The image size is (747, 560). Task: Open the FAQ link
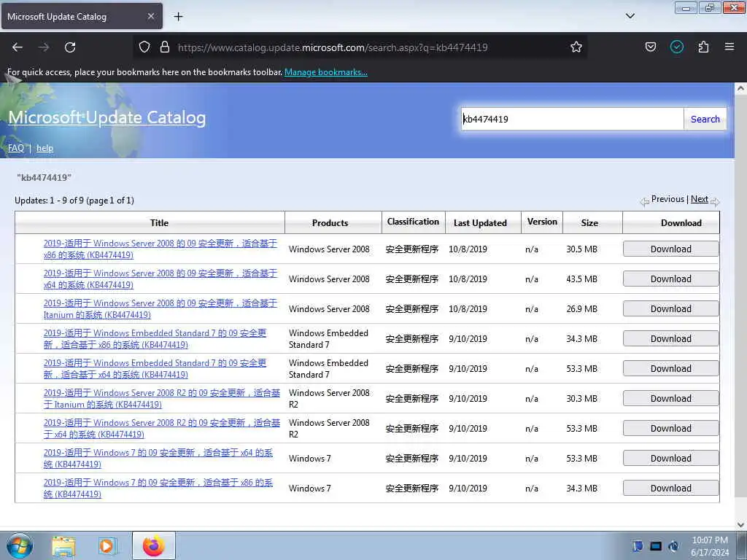click(16, 148)
